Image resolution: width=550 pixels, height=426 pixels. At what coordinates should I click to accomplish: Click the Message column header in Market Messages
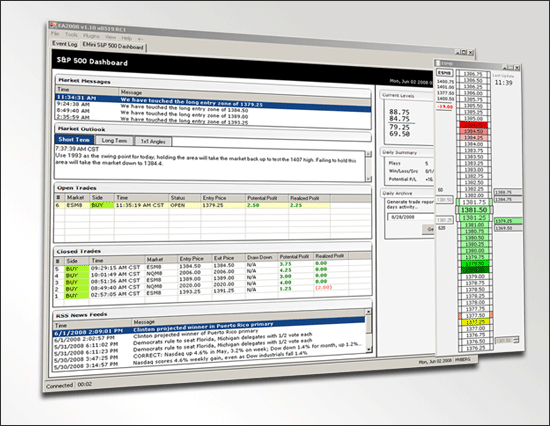(244, 94)
